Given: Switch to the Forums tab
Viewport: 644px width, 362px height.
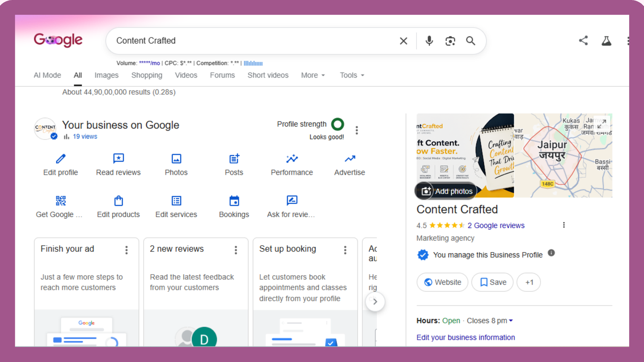Looking at the screenshot, I should pyautogui.click(x=222, y=75).
